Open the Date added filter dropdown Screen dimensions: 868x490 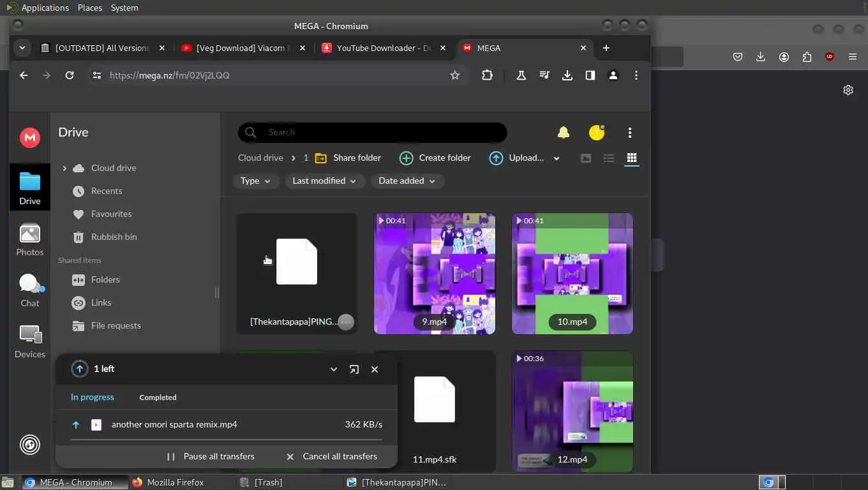click(x=407, y=181)
